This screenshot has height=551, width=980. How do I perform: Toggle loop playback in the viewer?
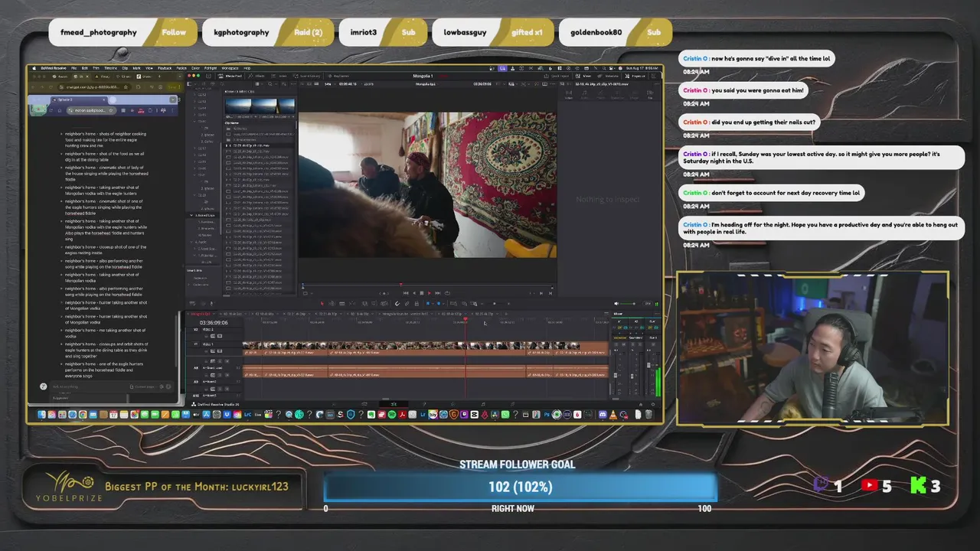447,293
